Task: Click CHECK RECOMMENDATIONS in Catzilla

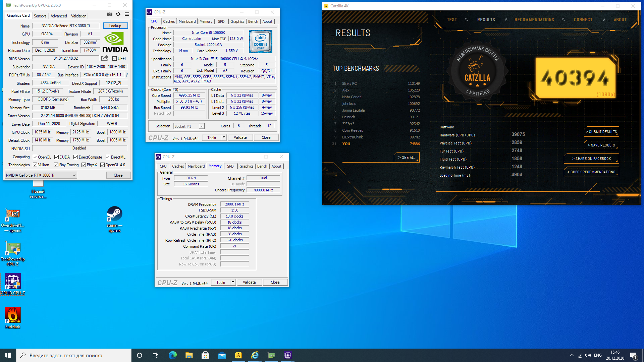Action: [x=591, y=172]
